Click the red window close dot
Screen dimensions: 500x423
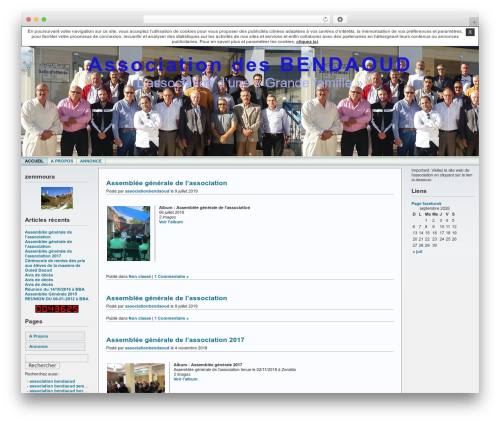(x=29, y=19)
